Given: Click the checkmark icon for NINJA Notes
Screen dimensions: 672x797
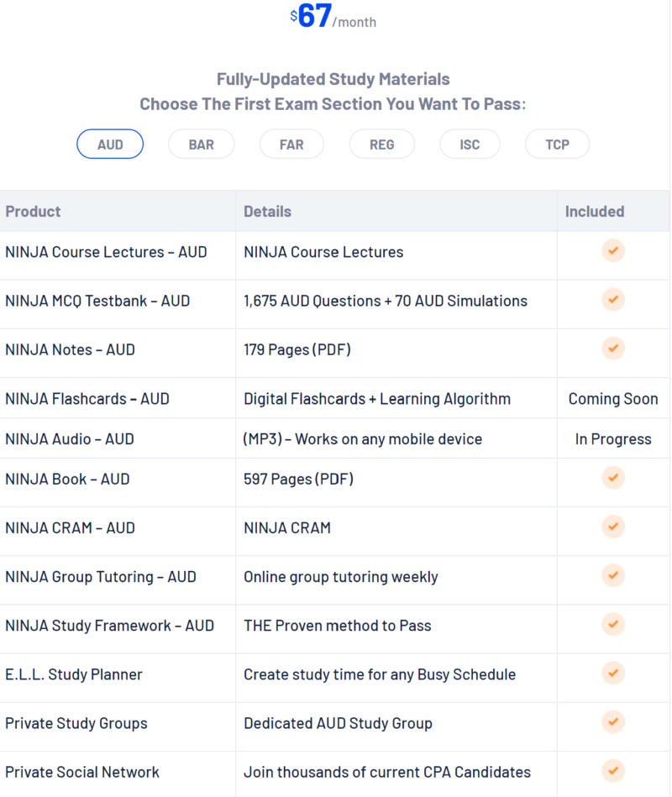Looking at the screenshot, I should coord(613,349).
